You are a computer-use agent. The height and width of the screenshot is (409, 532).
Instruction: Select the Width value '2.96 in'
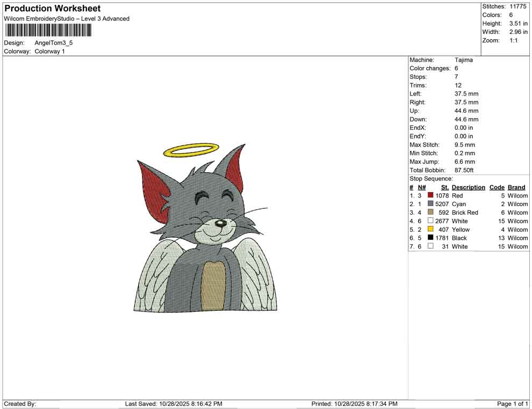[x=519, y=32]
